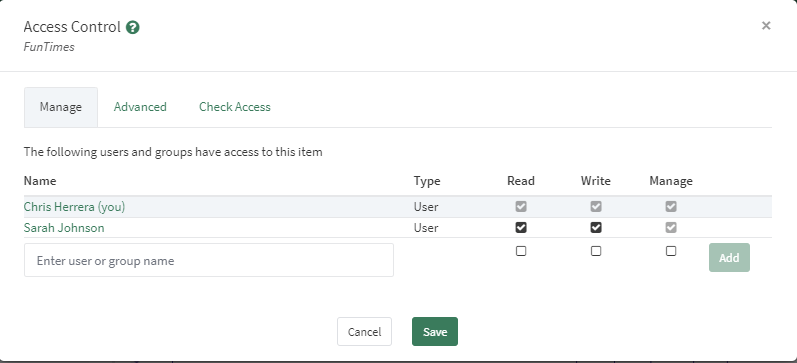The height and width of the screenshot is (363, 797).
Task: Open the Check Access tab
Action: tap(235, 107)
